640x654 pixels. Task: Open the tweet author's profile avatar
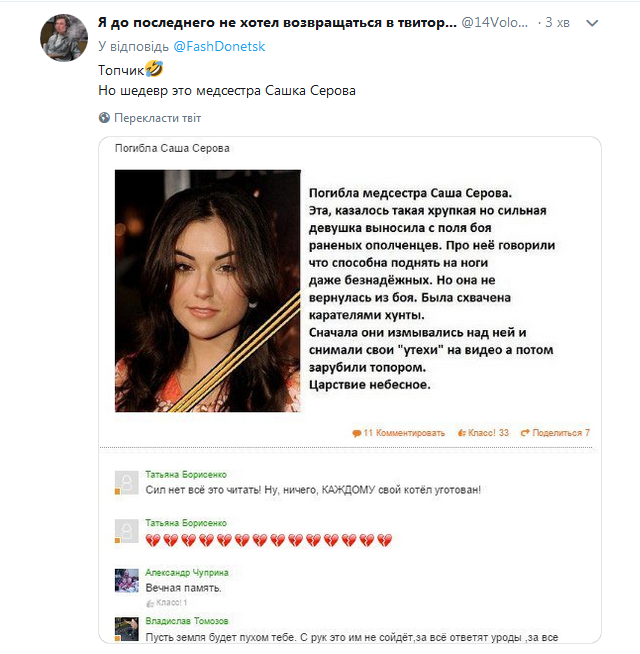click(x=62, y=38)
